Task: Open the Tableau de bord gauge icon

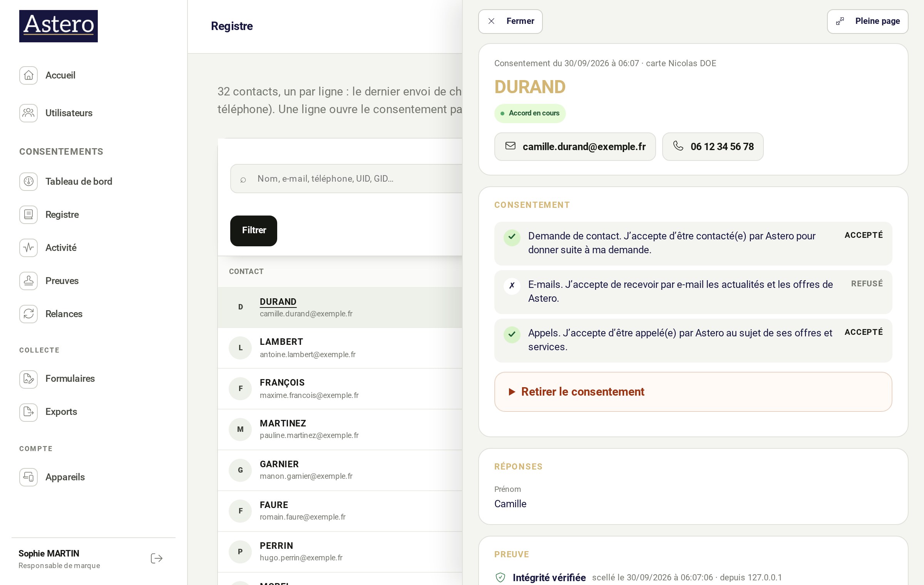Action: [x=28, y=181]
